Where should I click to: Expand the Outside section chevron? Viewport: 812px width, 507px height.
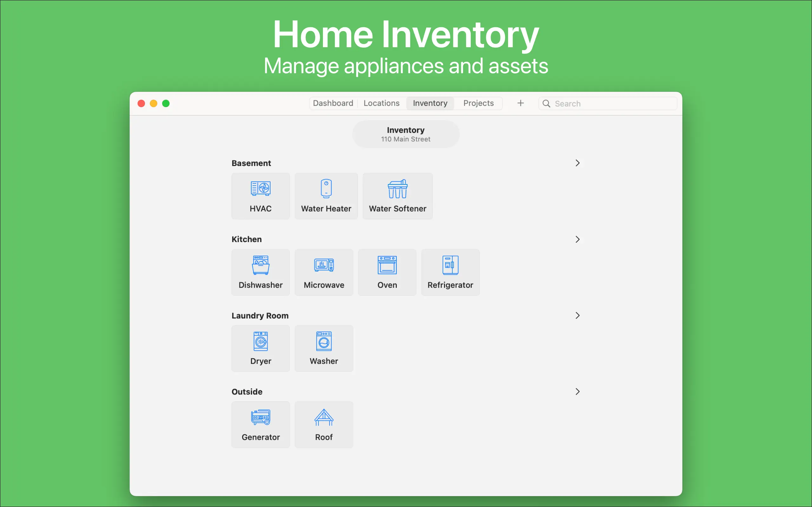(x=577, y=392)
